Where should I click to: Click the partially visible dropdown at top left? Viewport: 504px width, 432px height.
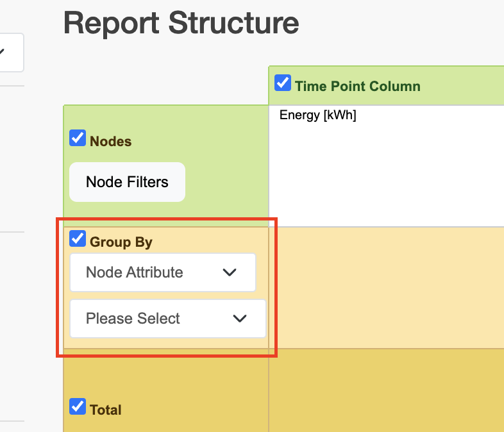[10, 53]
